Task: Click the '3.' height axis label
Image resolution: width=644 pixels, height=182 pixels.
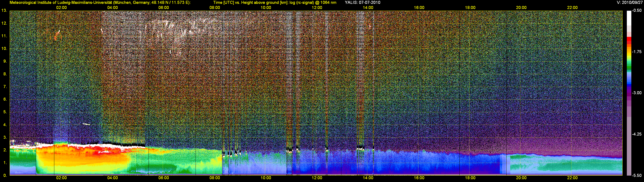Action: (x=5, y=137)
